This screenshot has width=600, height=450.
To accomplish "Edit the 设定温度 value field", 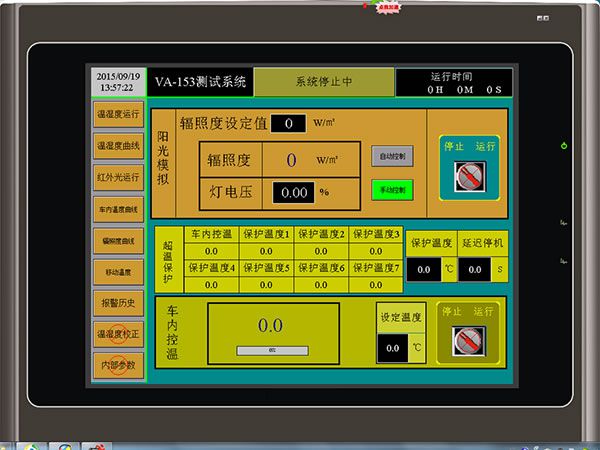I will point(393,348).
